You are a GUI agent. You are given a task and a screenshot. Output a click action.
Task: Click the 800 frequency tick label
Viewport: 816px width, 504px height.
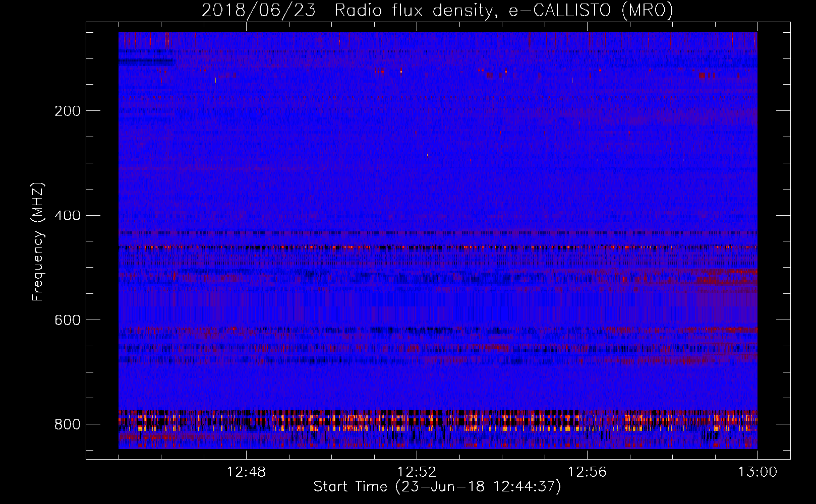[67, 424]
